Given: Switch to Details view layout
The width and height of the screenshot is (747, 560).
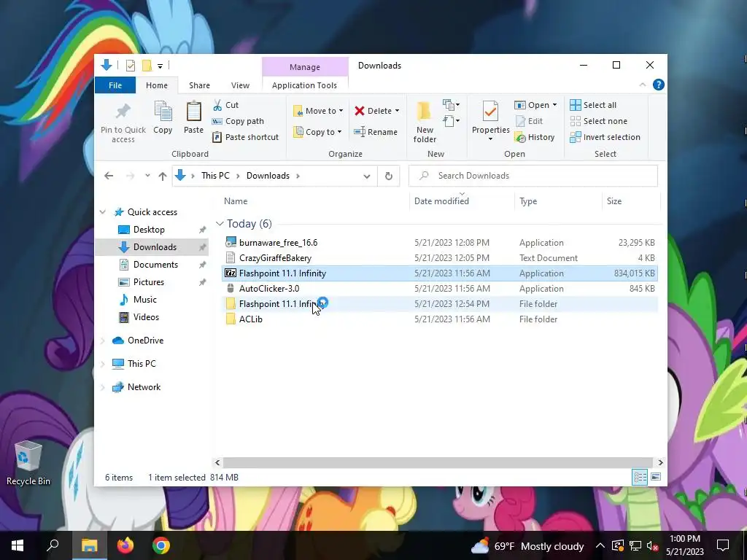Looking at the screenshot, I should pyautogui.click(x=640, y=477).
